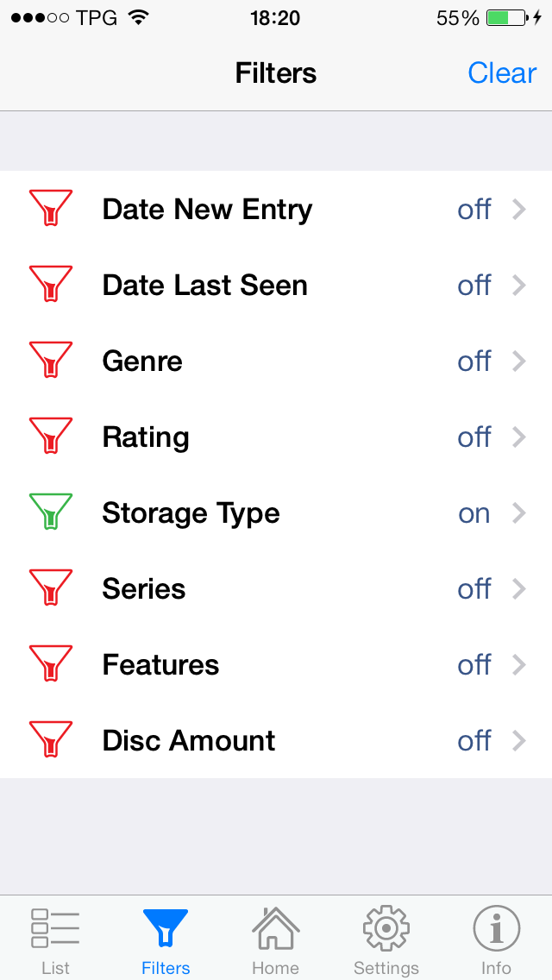Toggle the Storage Type 'on' status

[474, 513]
